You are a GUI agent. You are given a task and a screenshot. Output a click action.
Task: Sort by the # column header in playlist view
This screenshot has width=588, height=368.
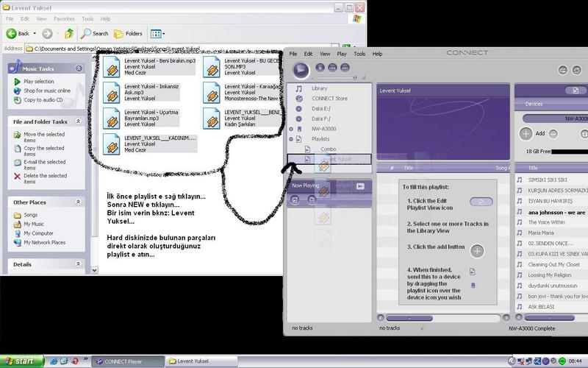pyautogui.click(x=392, y=168)
